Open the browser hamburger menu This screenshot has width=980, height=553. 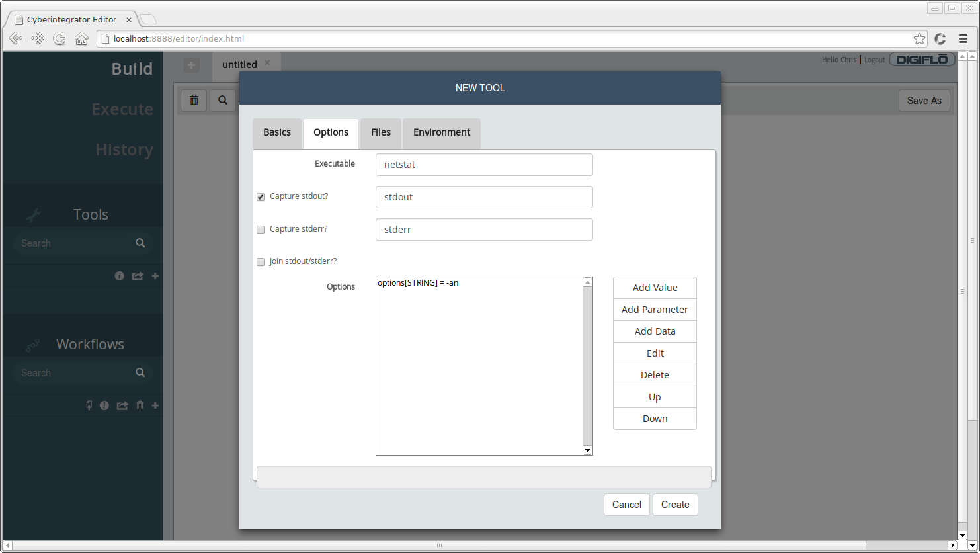coord(963,38)
